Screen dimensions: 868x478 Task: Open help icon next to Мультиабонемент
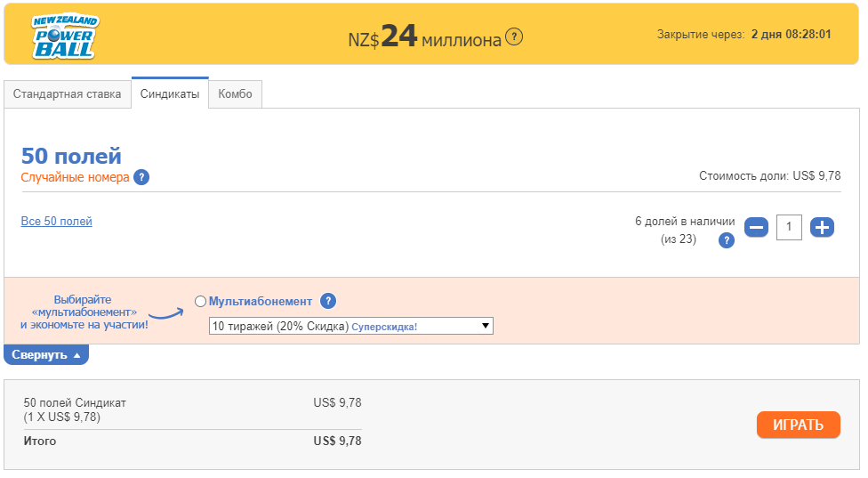pyautogui.click(x=328, y=301)
